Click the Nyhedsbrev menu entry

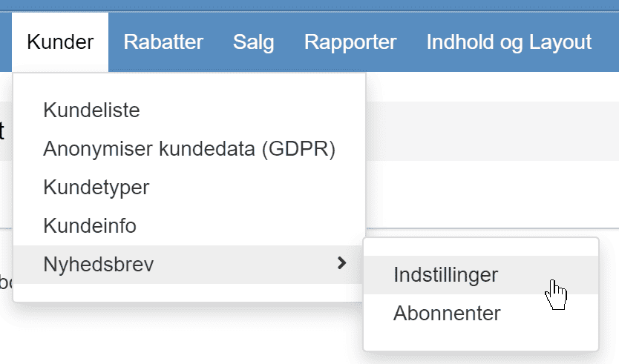tap(188, 265)
